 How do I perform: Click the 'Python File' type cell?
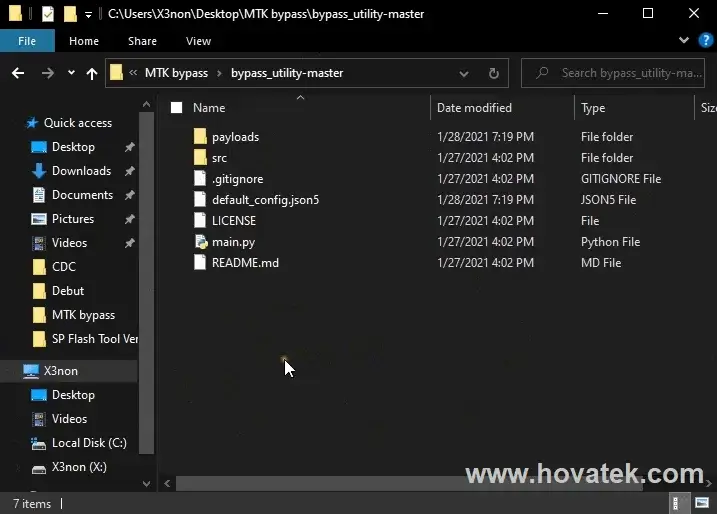(x=610, y=242)
